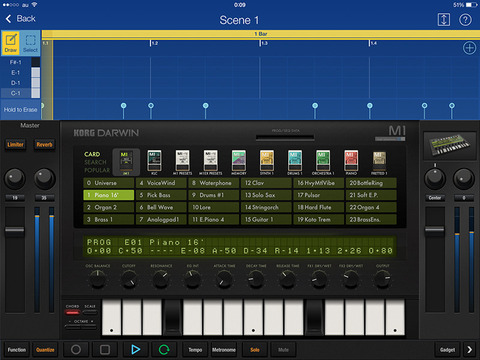Choose the M1 PRESETS card
This screenshot has width=480, height=360.
(182, 162)
